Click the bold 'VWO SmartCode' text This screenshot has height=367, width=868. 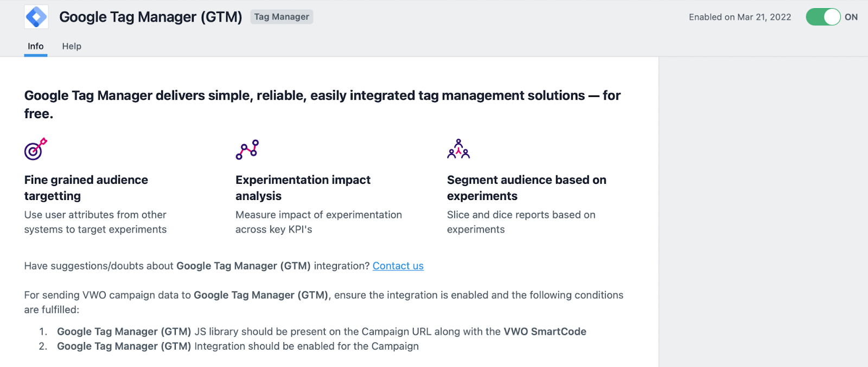tap(545, 331)
